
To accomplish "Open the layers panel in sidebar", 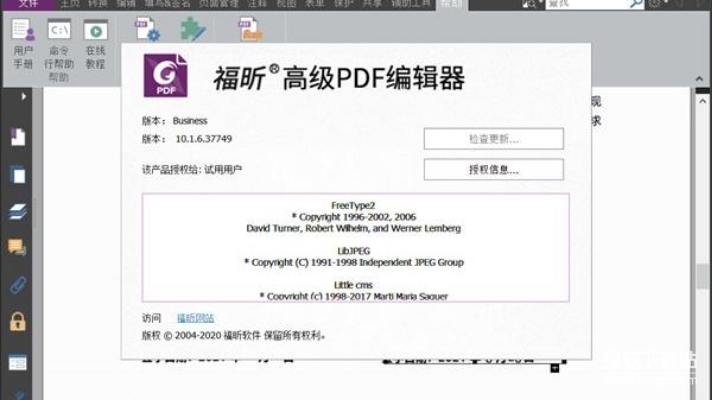I will point(18,212).
